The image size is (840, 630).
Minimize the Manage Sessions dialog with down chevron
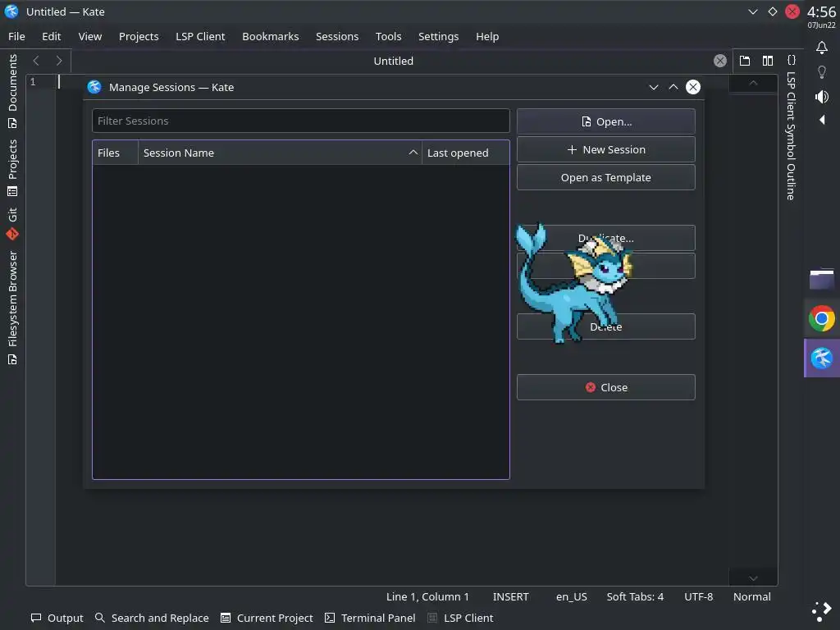654,87
